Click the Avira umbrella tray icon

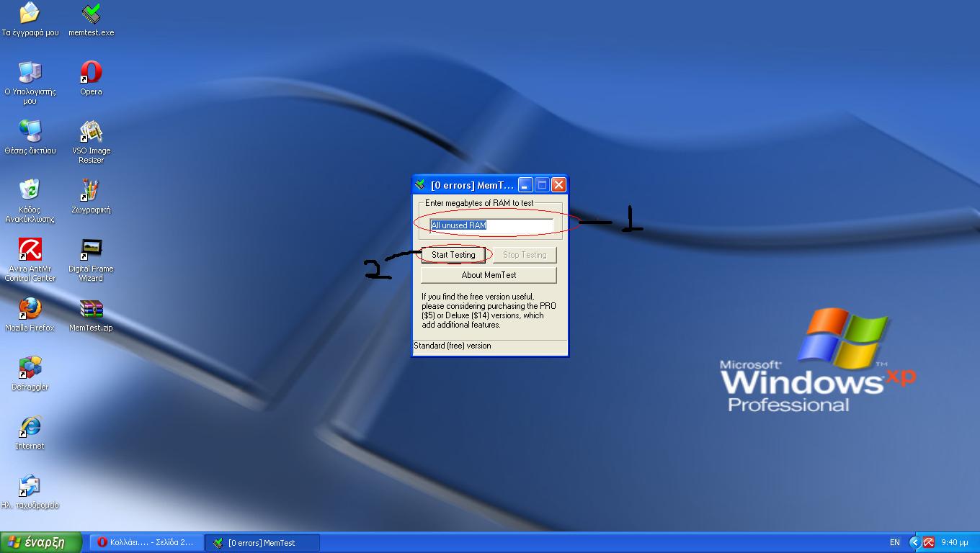[929, 542]
